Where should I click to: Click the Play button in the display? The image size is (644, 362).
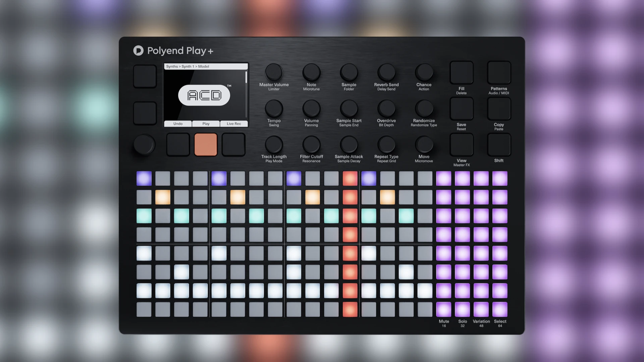(206, 123)
